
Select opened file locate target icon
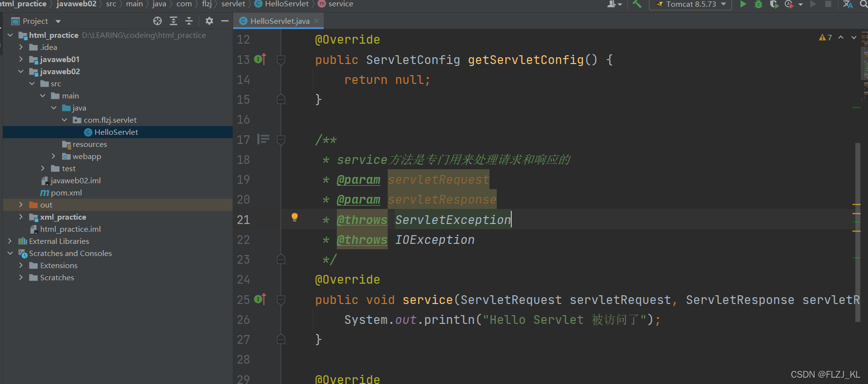[x=158, y=21]
